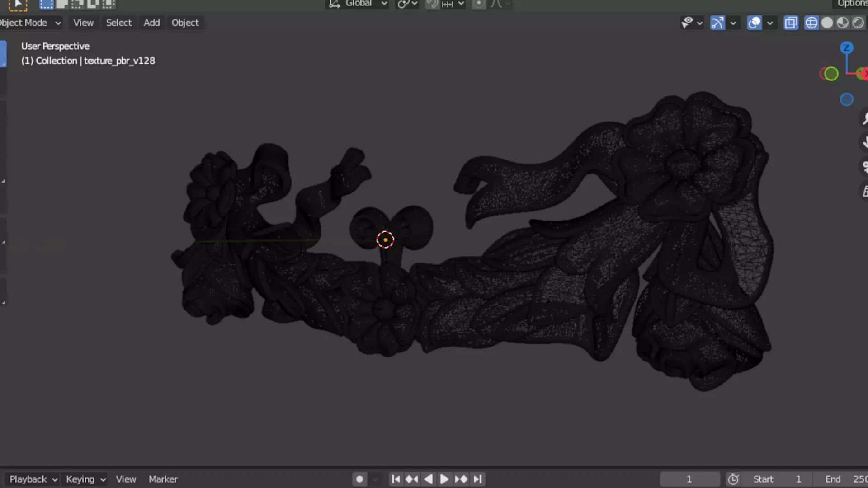This screenshot has height=488, width=868.
Task: Open the Object menu
Action: tap(185, 23)
